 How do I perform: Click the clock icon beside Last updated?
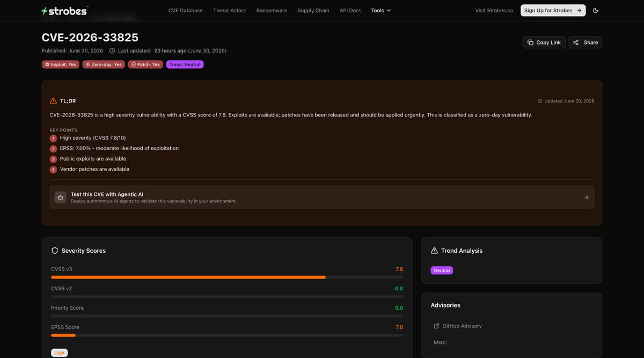click(112, 51)
